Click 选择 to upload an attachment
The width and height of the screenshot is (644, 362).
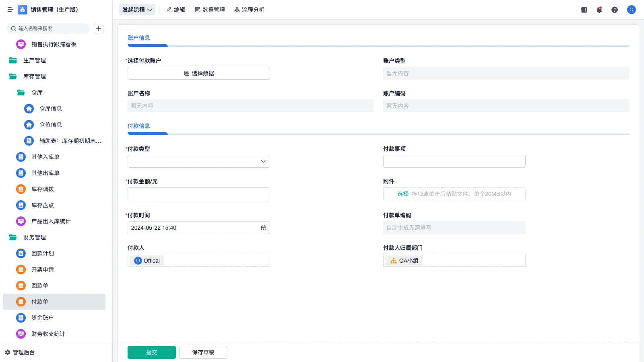coord(402,194)
